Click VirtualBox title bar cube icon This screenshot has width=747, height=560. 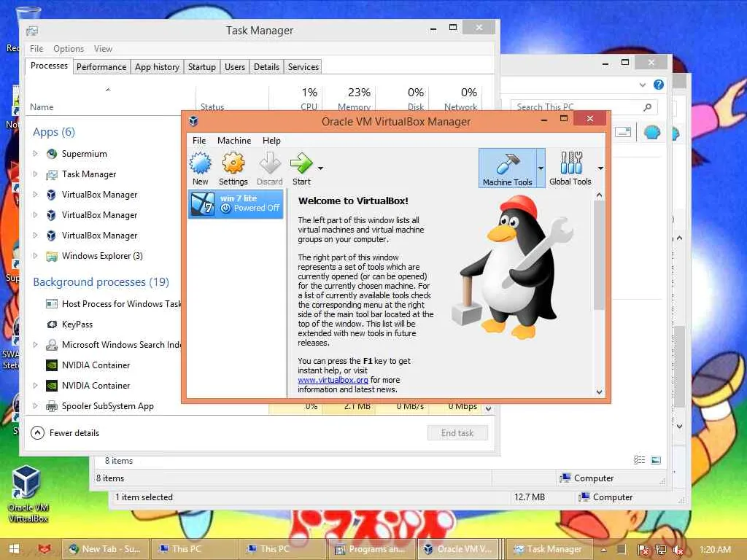(193, 121)
